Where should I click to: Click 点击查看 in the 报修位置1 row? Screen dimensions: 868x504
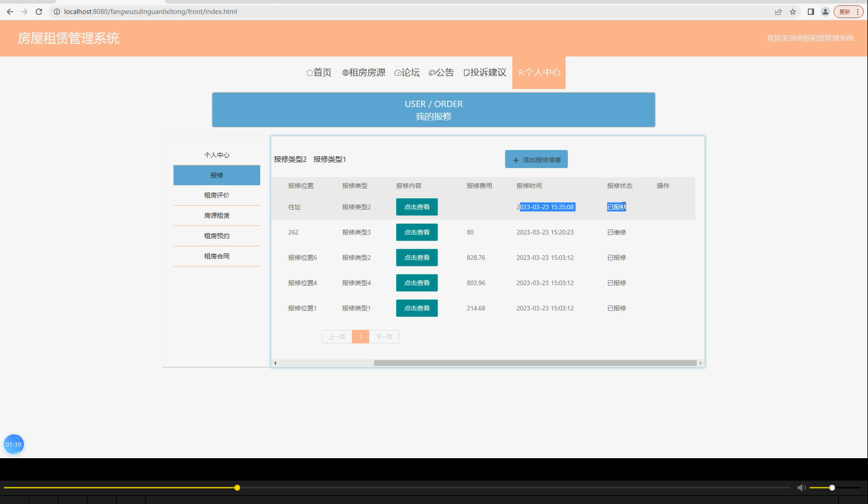(x=417, y=308)
